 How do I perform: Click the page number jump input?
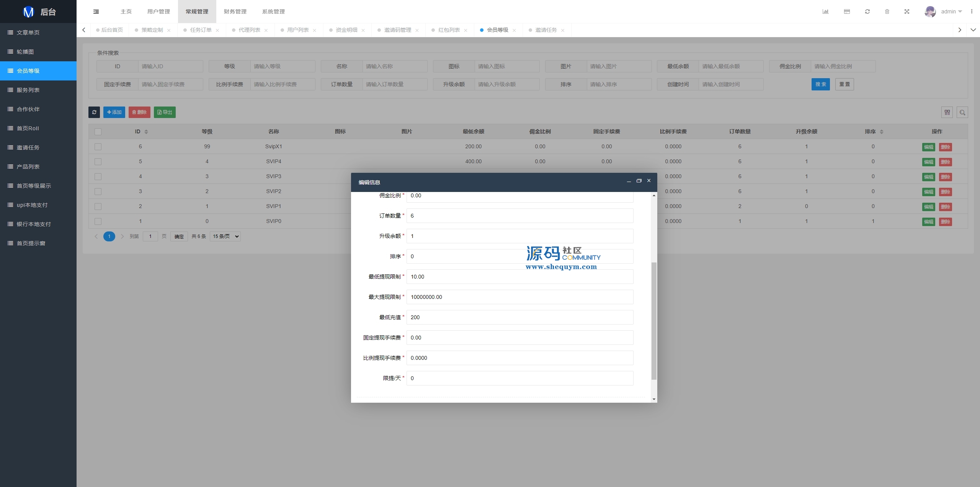pyautogui.click(x=150, y=236)
